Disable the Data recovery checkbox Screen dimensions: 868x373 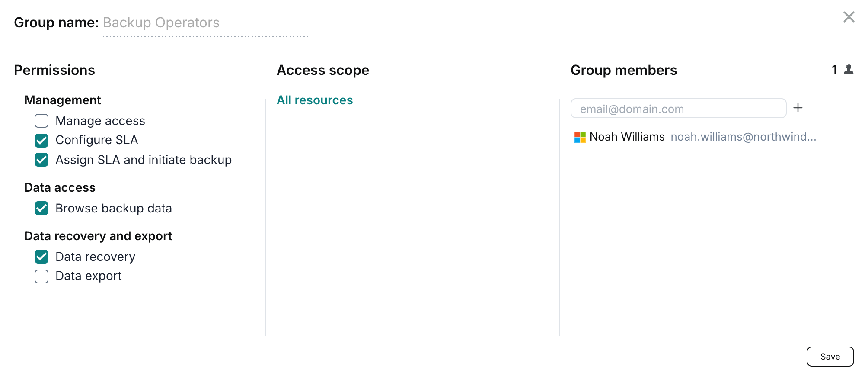coord(41,257)
